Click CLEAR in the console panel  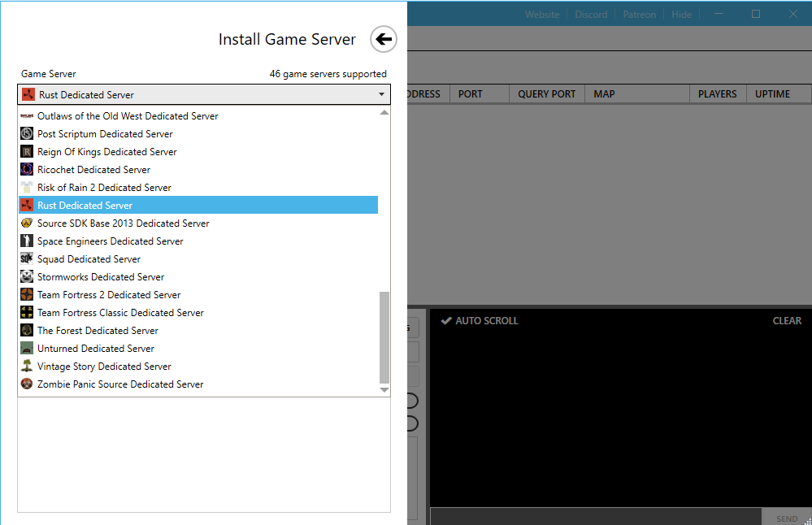pos(787,320)
